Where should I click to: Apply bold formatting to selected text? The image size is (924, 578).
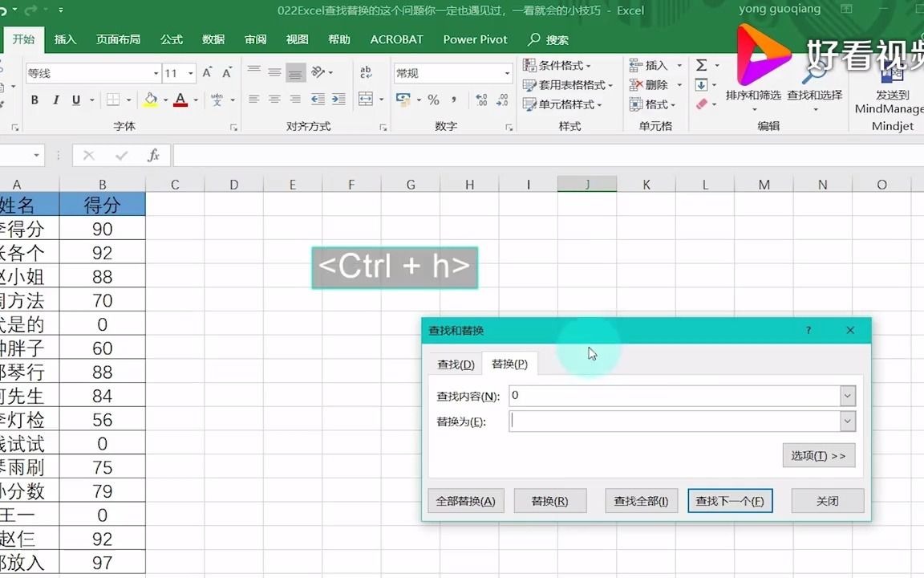(34, 100)
